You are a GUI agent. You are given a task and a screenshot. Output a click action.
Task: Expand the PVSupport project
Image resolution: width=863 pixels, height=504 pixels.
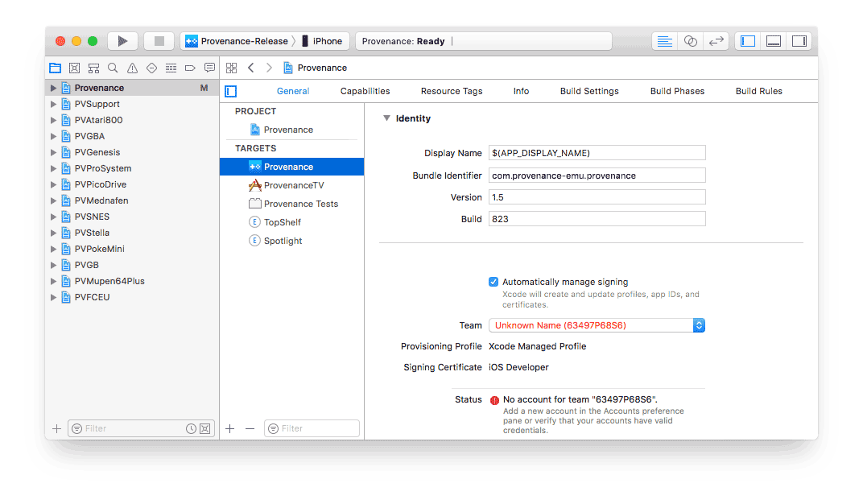[x=53, y=104]
